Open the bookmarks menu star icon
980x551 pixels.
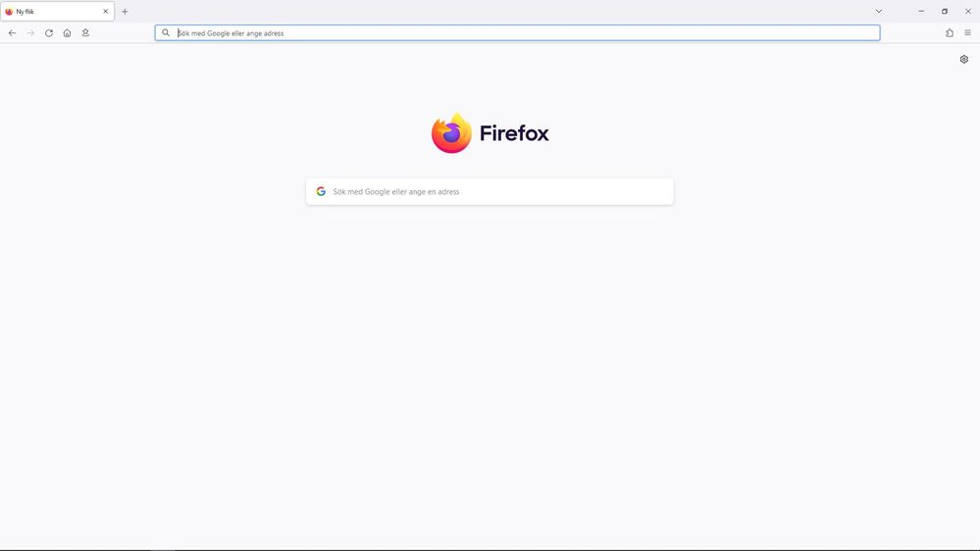(x=85, y=33)
